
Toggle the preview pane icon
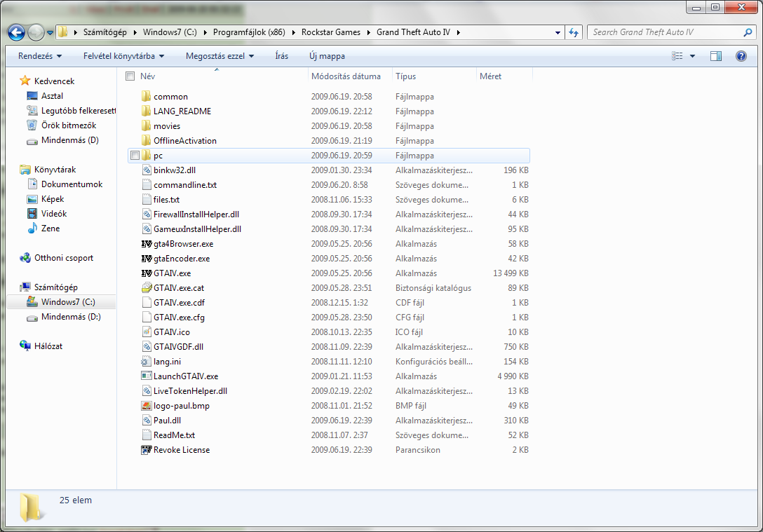(x=716, y=56)
